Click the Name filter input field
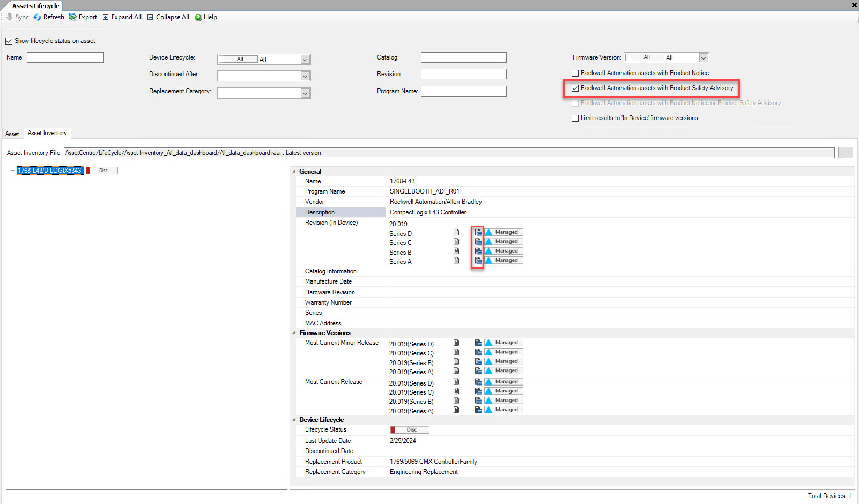Image resolution: width=859 pixels, height=504 pixels. pyautogui.click(x=65, y=57)
